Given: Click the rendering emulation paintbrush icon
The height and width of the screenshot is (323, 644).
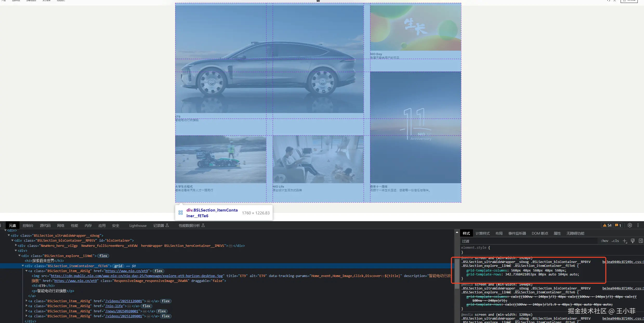Looking at the screenshot, I should pyautogui.click(x=633, y=241).
